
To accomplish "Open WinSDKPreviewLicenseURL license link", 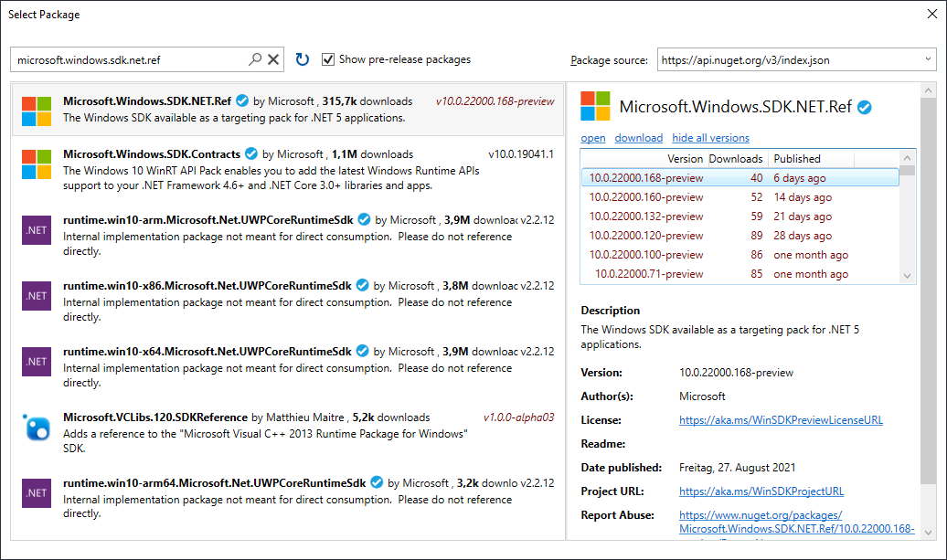I will pyautogui.click(x=781, y=420).
